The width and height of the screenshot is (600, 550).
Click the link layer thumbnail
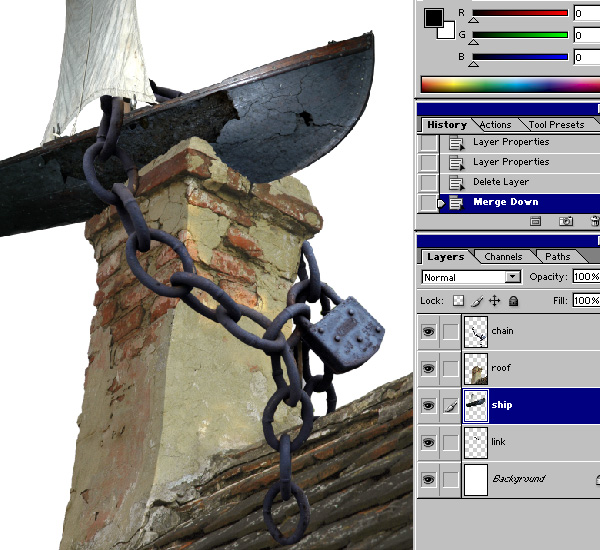[476, 442]
